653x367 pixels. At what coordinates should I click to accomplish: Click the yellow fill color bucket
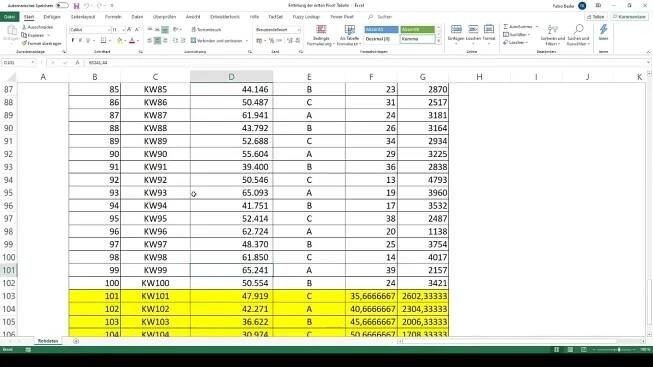pyautogui.click(x=120, y=40)
